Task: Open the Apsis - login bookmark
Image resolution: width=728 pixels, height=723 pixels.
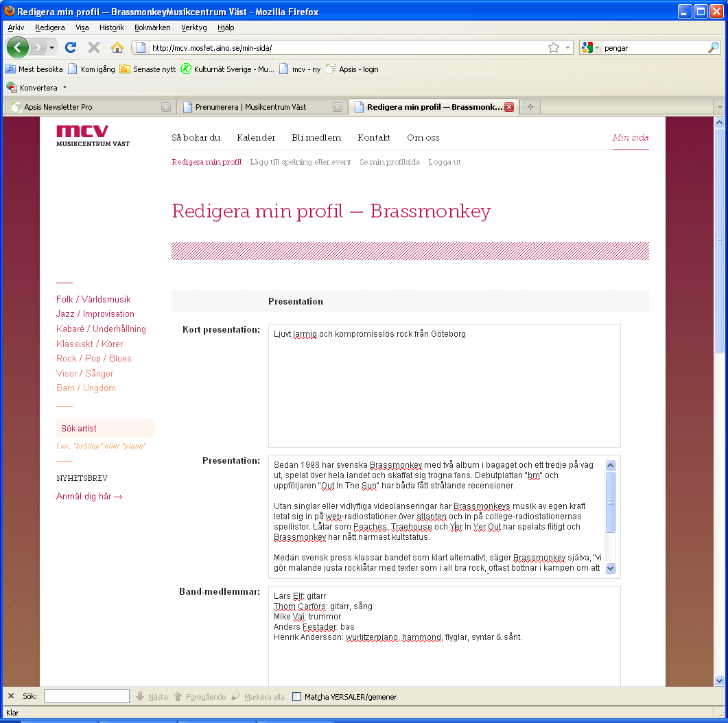Action: click(x=352, y=69)
